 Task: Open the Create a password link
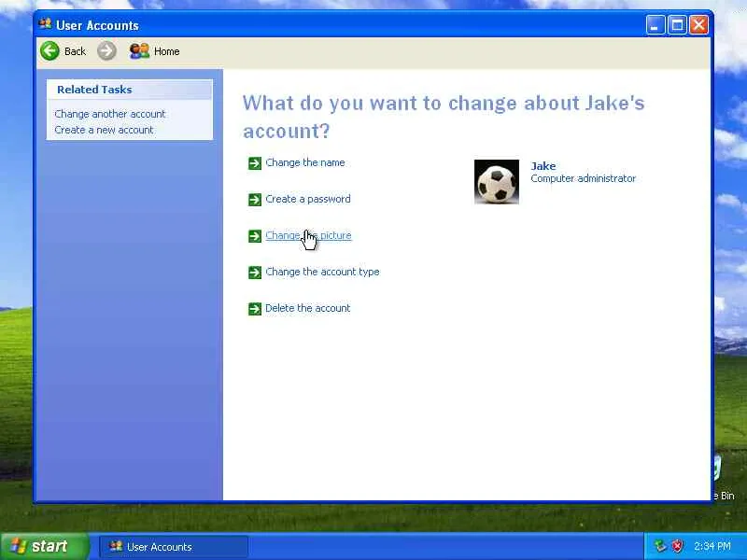click(x=308, y=199)
